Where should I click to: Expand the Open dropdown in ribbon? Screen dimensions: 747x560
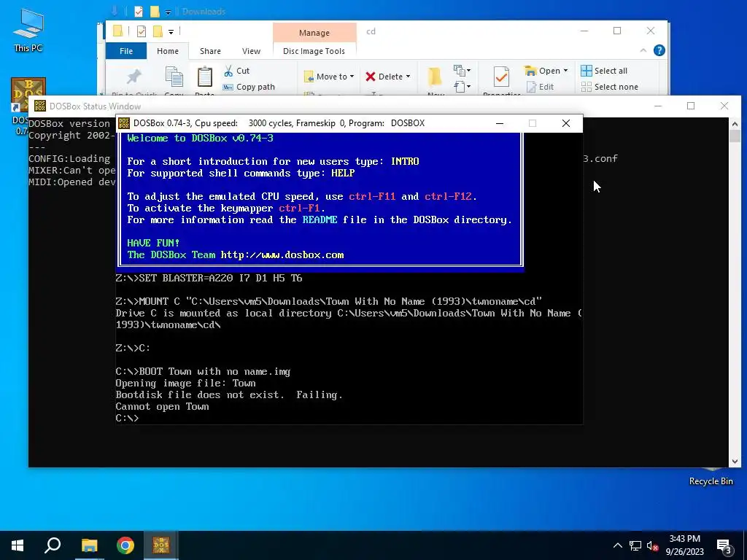(x=565, y=71)
